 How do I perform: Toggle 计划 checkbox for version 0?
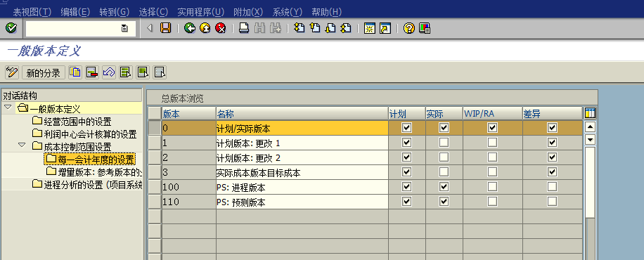[406, 128]
